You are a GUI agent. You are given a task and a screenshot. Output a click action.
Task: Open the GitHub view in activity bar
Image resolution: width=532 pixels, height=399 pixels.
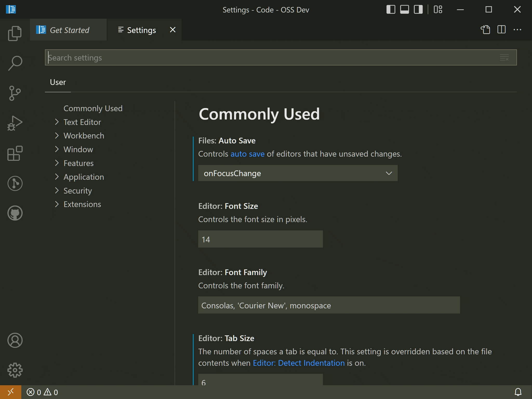tap(15, 213)
